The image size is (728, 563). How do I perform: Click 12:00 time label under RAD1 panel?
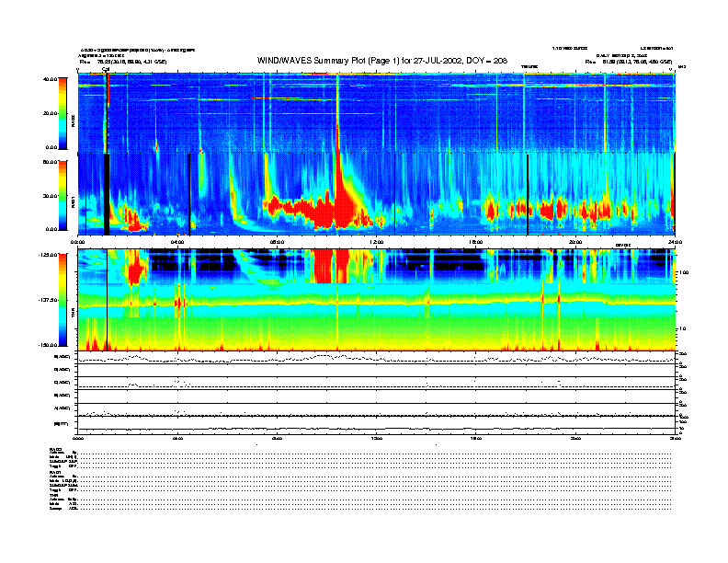tap(377, 242)
